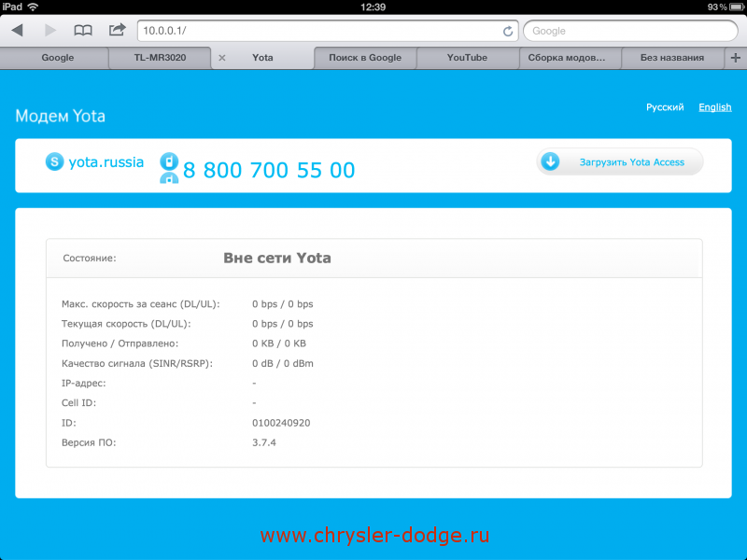
Task: Open the Сборка модов tab
Action: (x=570, y=58)
